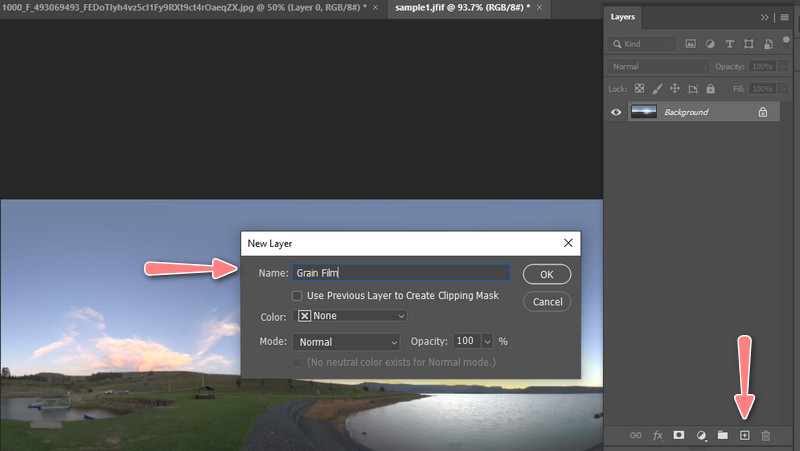Create a new layer group folder
The image size is (800, 451).
click(x=722, y=435)
